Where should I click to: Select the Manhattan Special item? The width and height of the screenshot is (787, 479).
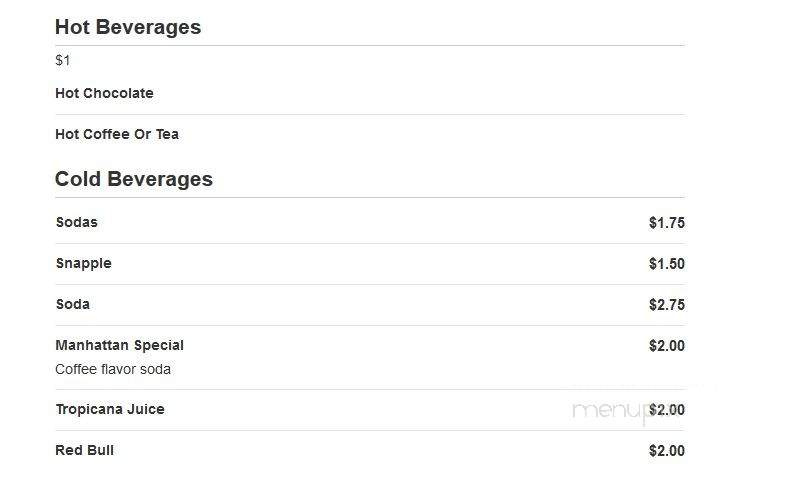[119, 345]
